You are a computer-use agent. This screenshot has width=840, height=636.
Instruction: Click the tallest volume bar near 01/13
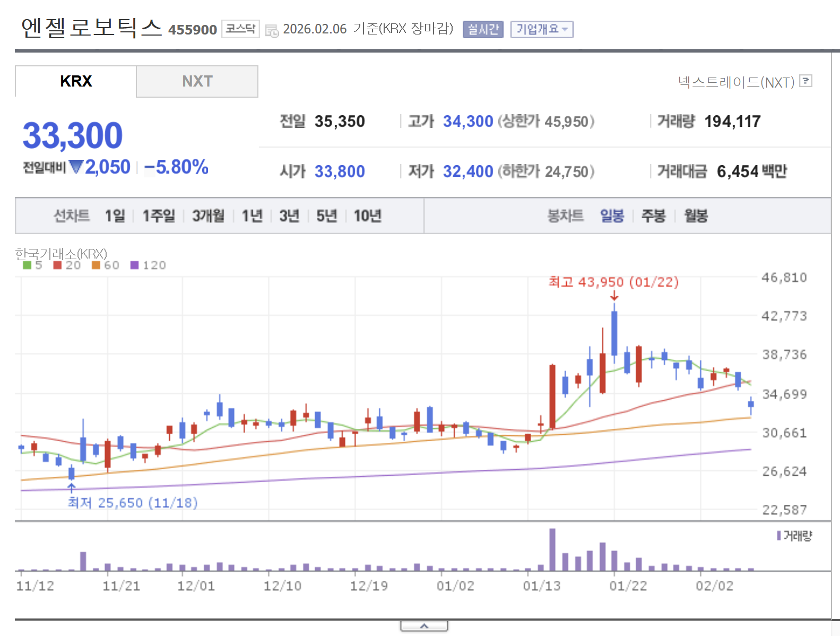tap(552, 549)
